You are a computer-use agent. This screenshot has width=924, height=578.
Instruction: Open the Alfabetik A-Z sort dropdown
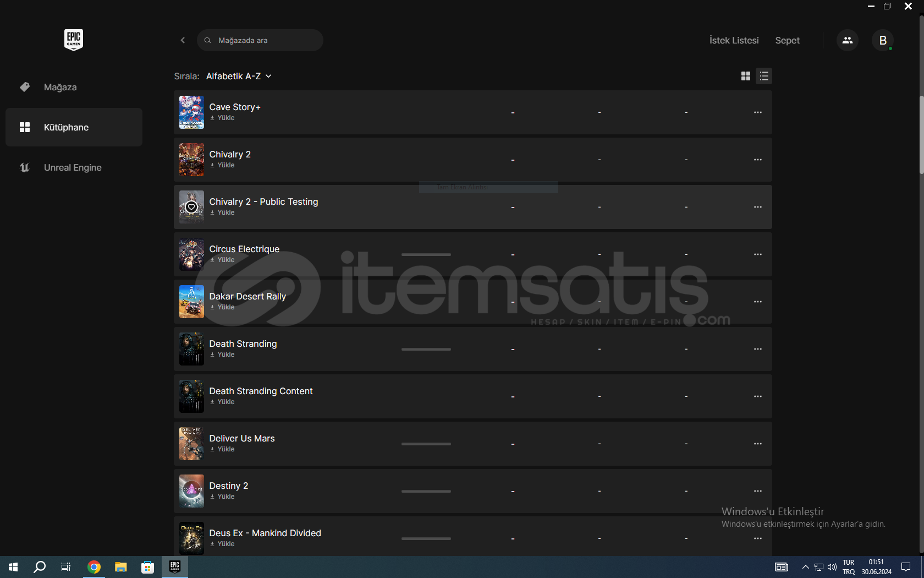239,76
